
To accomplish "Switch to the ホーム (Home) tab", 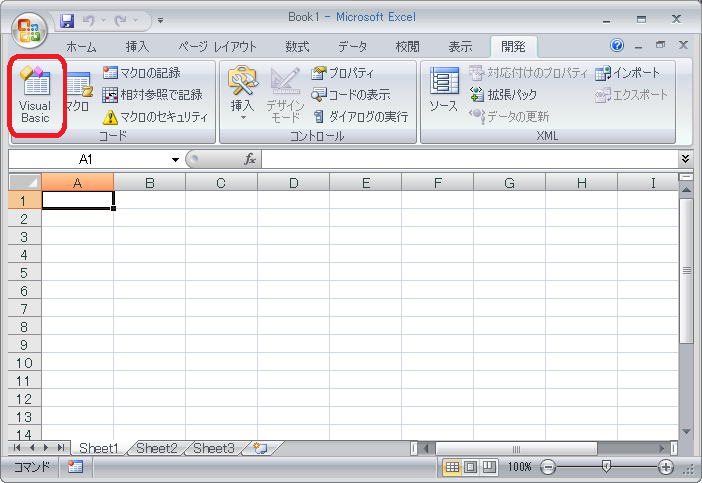I will [81, 47].
